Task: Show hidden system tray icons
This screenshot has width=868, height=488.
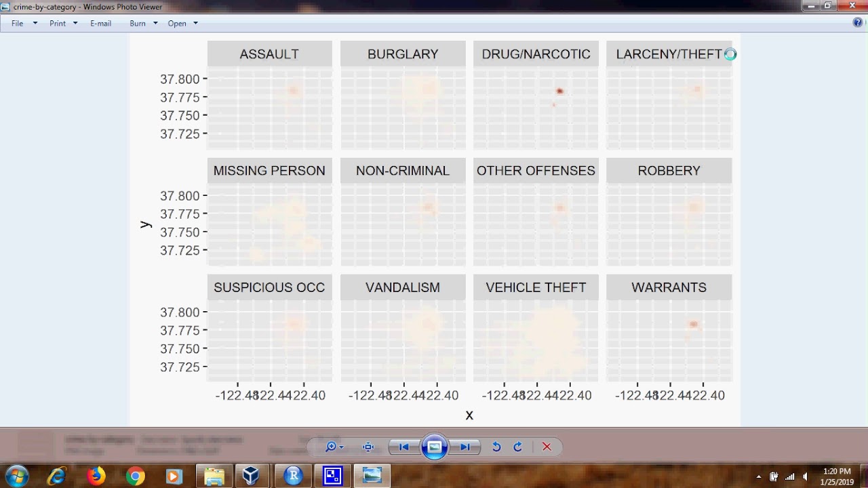Action: coord(759,476)
